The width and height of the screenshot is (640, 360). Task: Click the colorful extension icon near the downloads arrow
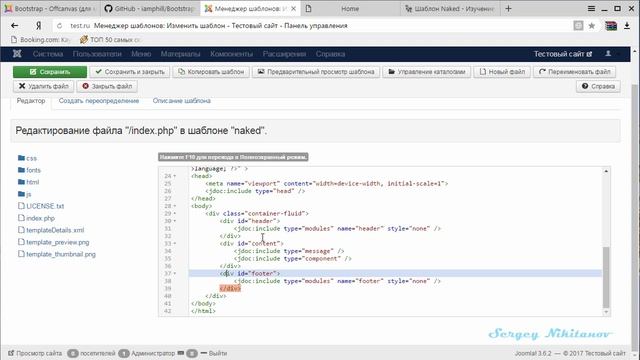point(611,26)
